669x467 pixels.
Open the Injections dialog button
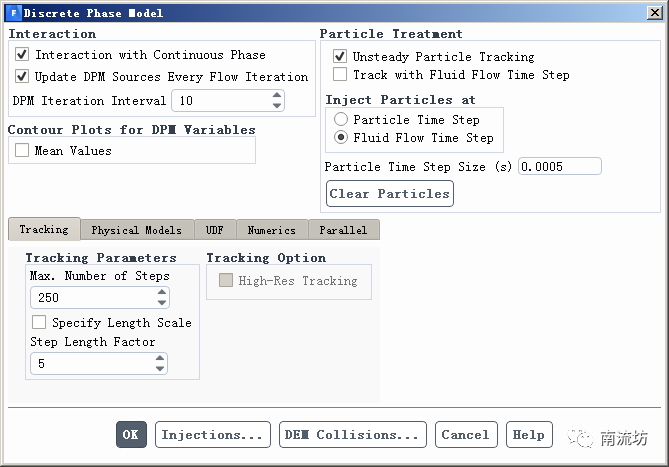212,435
